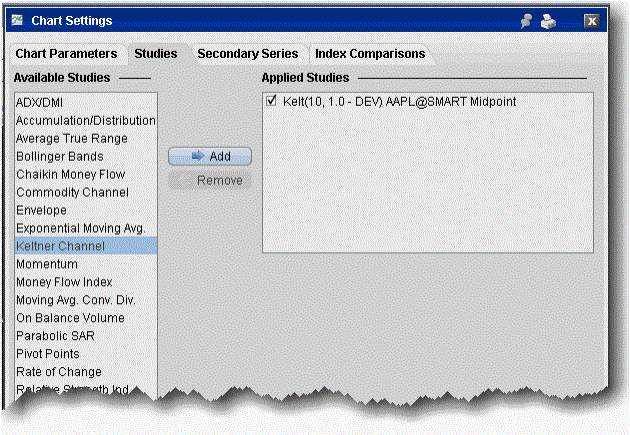Click the pin icon in title bar

[x=528, y=20]
